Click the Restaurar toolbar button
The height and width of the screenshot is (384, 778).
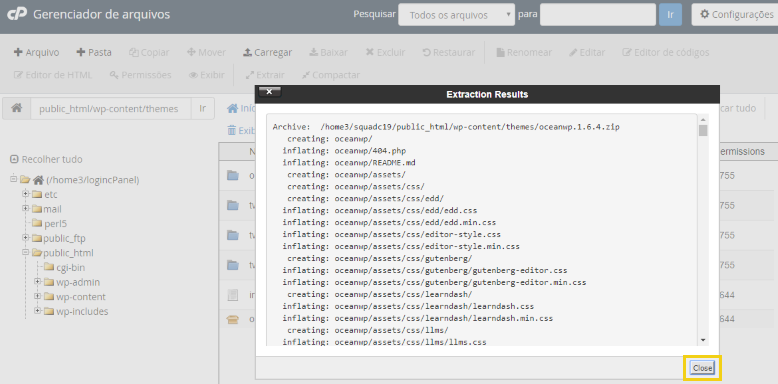tap(449, 52)
